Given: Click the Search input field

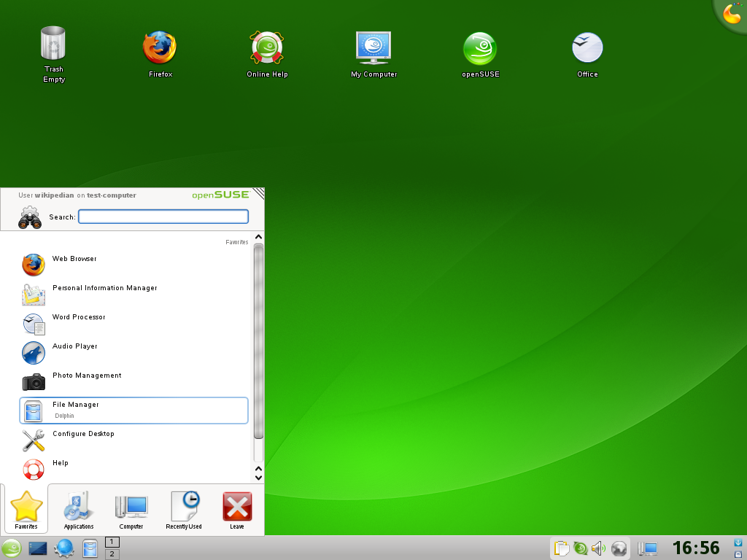Looking at the screenshot, I should (x=163, y=217).
